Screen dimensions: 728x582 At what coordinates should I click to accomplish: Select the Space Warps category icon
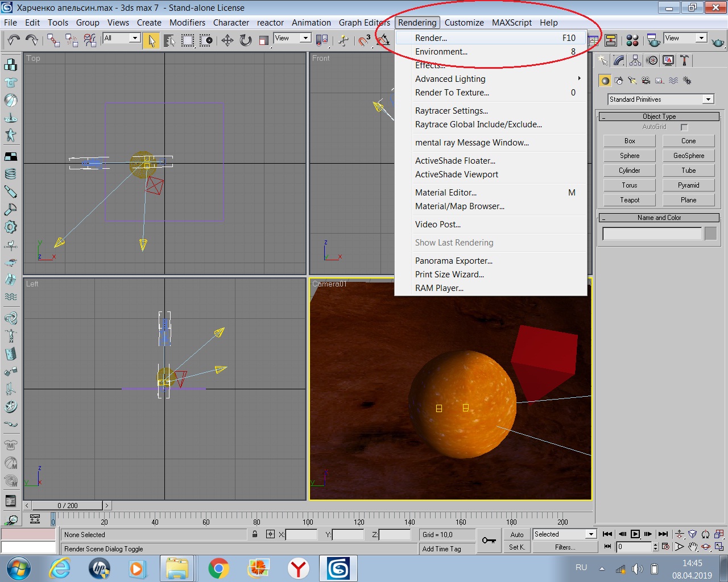coord(673,81)
